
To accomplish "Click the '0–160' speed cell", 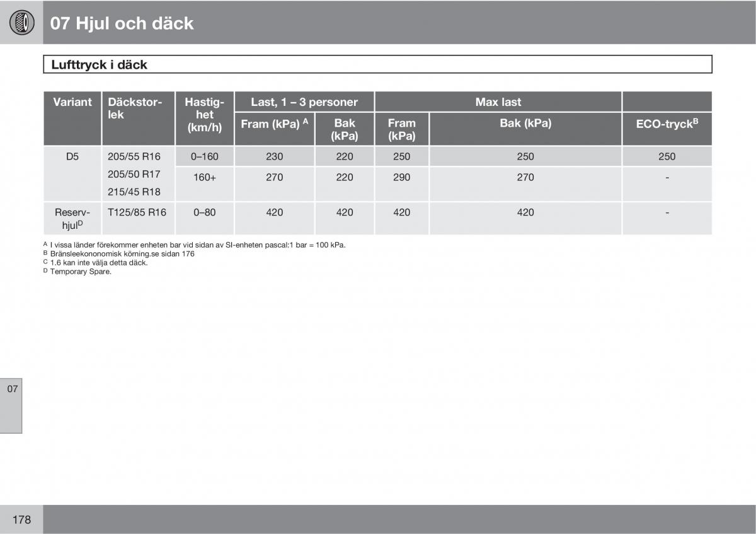I will point(205,156).
